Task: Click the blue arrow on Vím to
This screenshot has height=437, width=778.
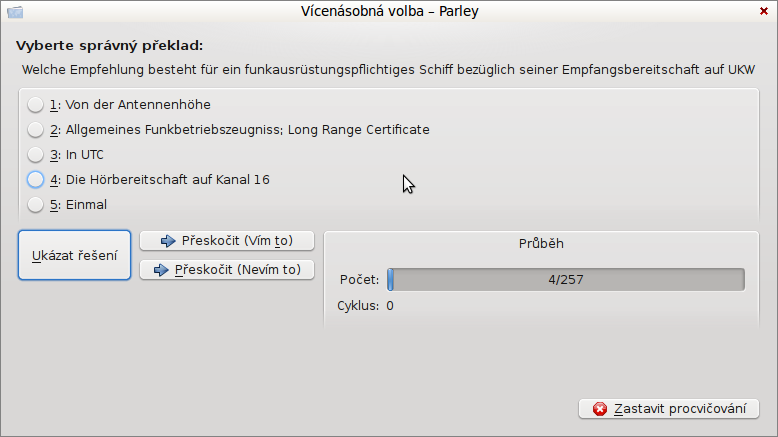Action: pos(168,241)
